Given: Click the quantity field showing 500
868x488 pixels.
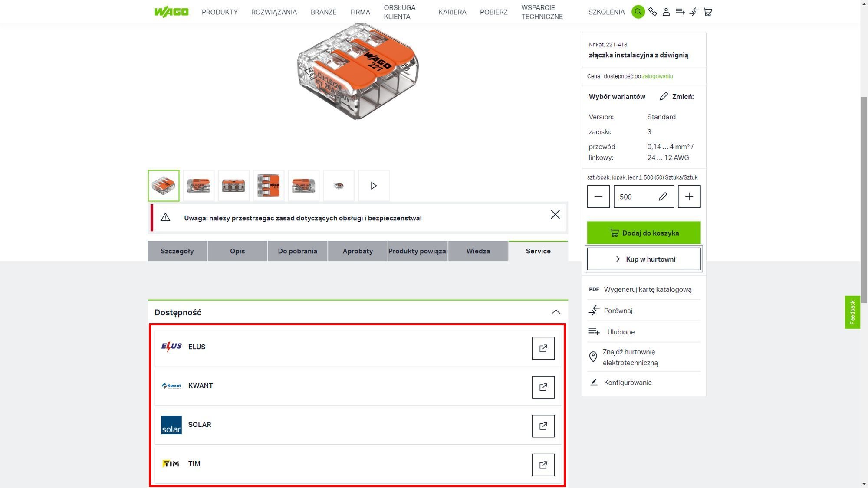Looking at the screenshot, I should pos(644,197).
